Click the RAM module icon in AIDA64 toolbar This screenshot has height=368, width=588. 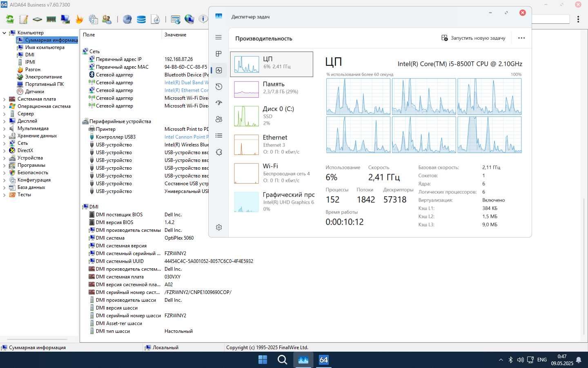coord(51,19)
